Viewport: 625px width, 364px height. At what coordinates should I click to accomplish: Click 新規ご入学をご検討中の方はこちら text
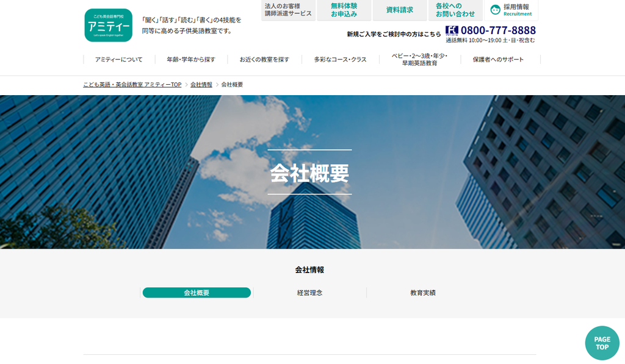point(394,34)
